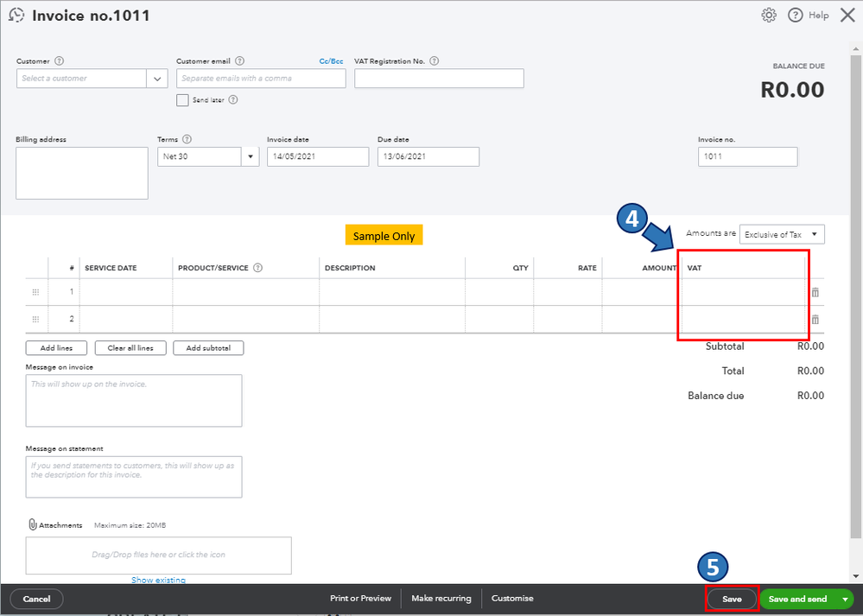Click the QTY cell in line 1
863x616 pixels.
tap(499, 292)
